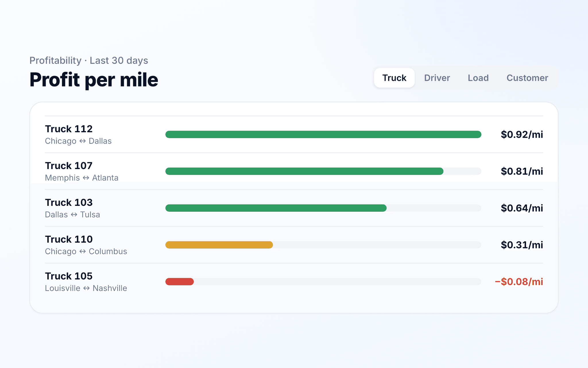Switch to the Driver tab

[437, 78]
